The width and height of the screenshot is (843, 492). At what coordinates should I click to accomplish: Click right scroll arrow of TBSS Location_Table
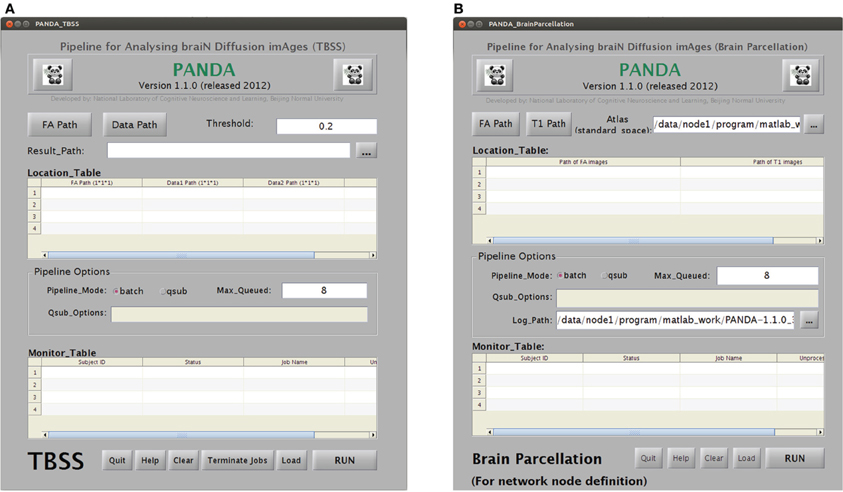coord(373,255)
